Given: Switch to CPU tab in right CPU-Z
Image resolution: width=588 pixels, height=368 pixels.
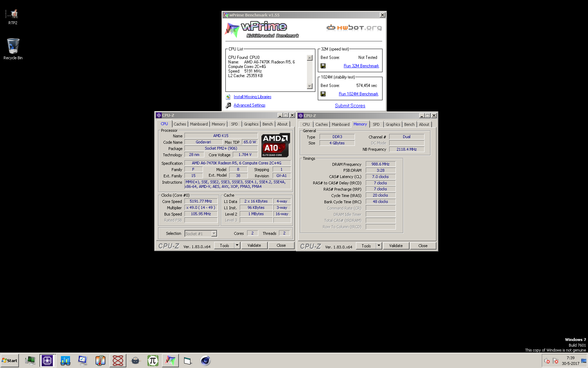Looking at the screenshot, I should [x=306, y=124].
